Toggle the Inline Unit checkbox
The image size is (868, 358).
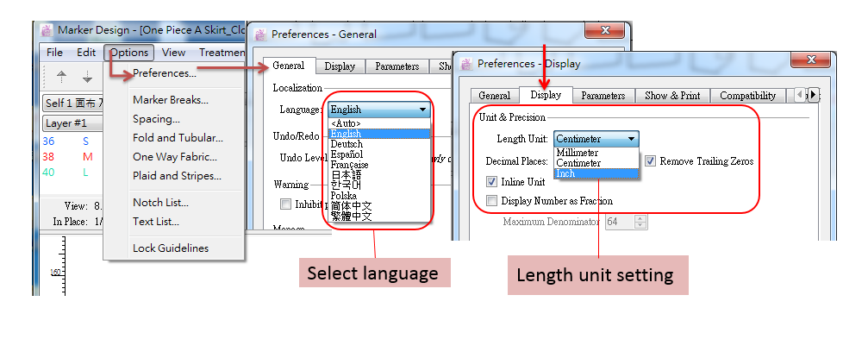[492, 182]
